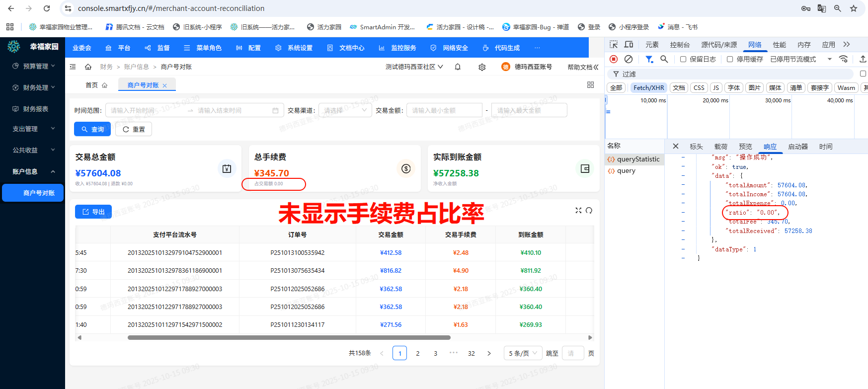Toggle device toolbar emulation icon

(629, 45)
